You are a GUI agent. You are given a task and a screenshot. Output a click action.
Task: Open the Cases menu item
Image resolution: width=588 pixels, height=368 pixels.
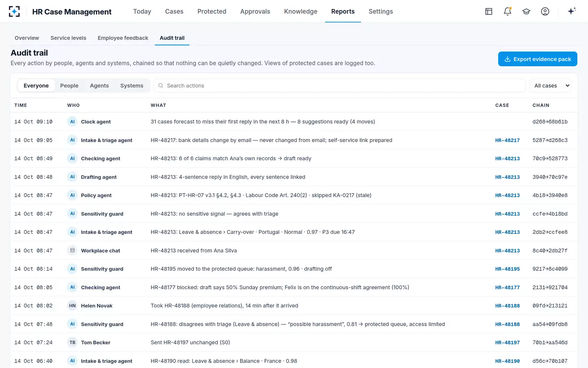coord(174,11)
